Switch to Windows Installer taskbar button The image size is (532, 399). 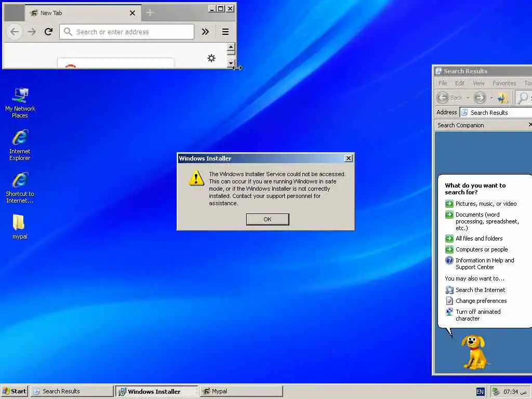pyautogui.click(x=156, y=391)
